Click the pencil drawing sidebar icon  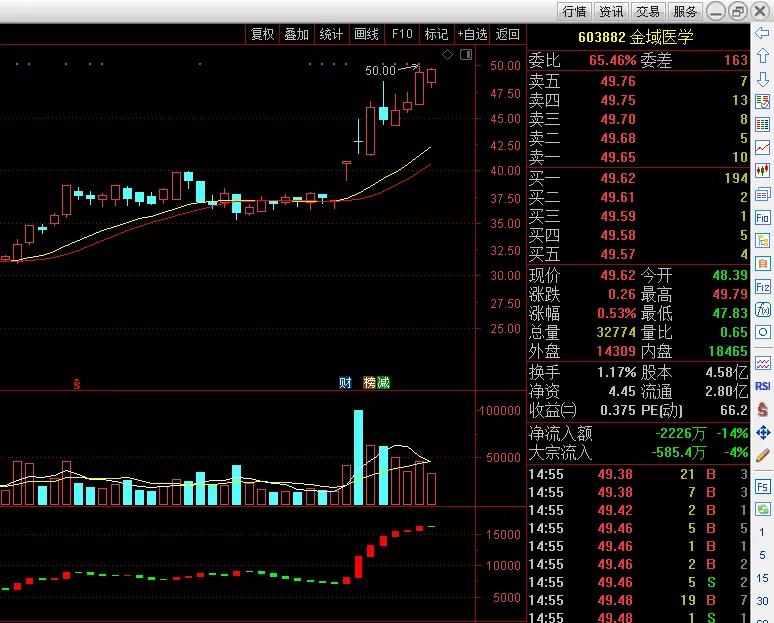pos(762,455)
